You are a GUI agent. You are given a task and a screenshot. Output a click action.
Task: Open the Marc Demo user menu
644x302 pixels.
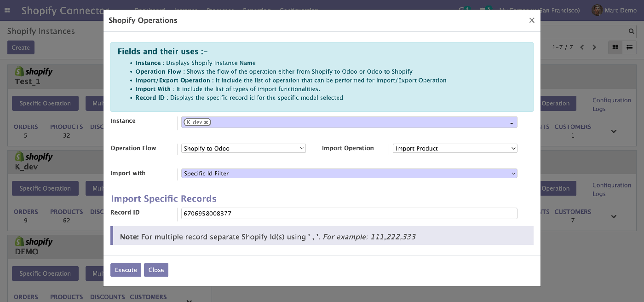(x=614, y=10)
